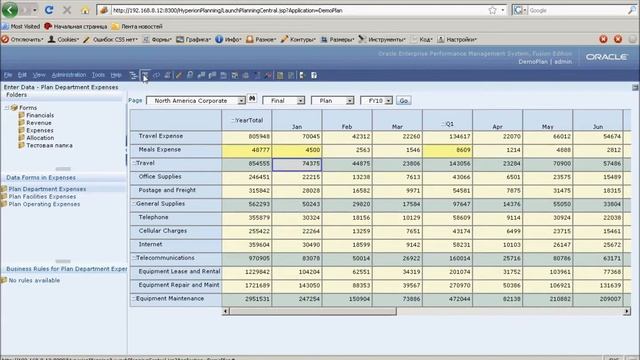Collapse the Q1 column header
The image size is (640, 360).
pyautogui.click(x=443, y=124)
